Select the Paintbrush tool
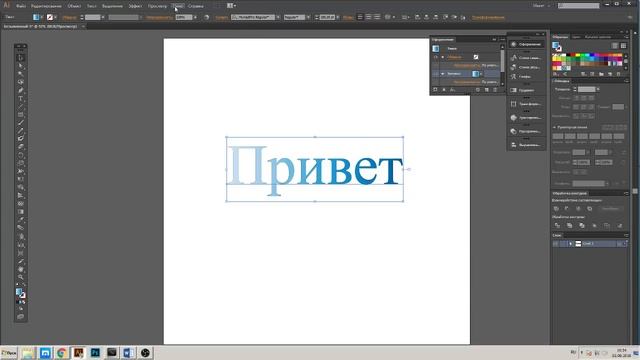The width and height of the screenshot is (640, 360). coord(21,123)
